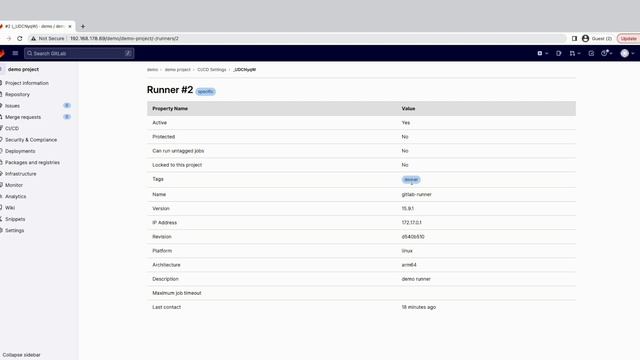Image resolution: width=640 pixels, height=360 pixels.
Task: Open the create new plus dropdown
Action: (x=542, y=53)
